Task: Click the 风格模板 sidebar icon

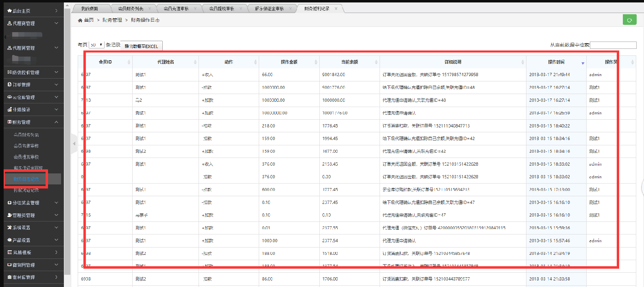Action: point(9,252)
